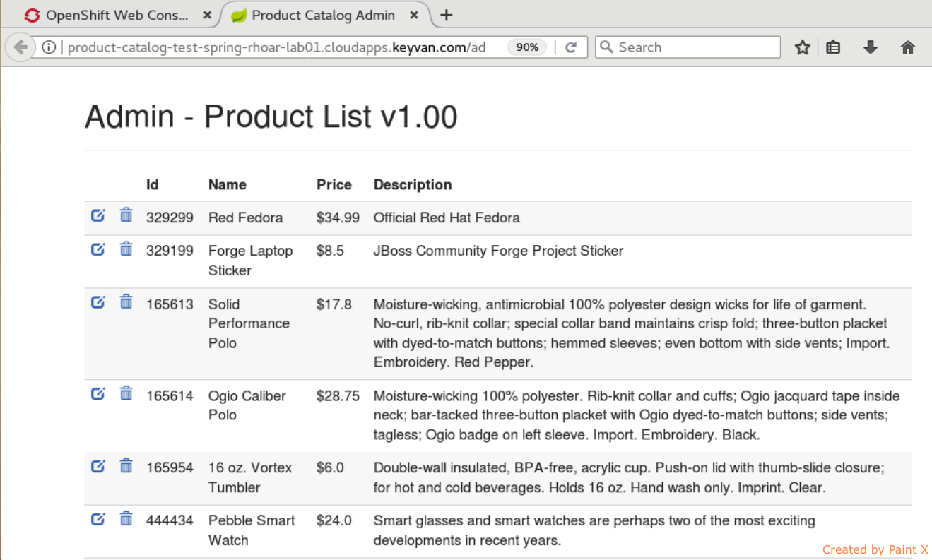Click the Name column header
The height and width of the screenshot is (560, 932).
[x=228, y=184]
